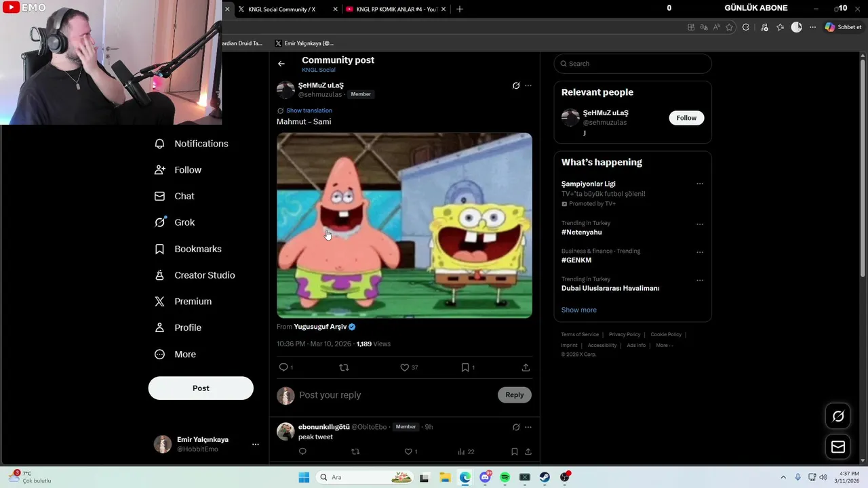Open the Patrick and SpongeBob GIF

[x=404, y=225]
